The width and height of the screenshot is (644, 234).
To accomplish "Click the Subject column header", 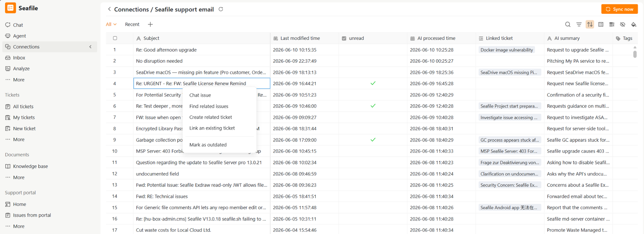I will point(202,38).
